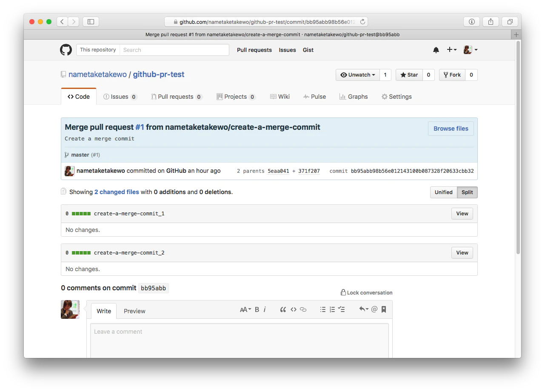
Task: Click Pull requests in top navigation
Action: click(254, 50)
